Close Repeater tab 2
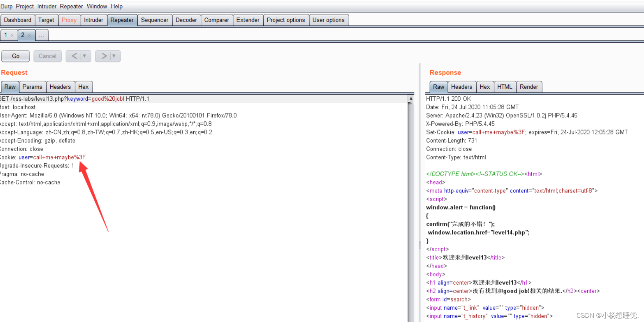This screenshot has width=644, height=322. pyautogui.click(x=29, y=35)
